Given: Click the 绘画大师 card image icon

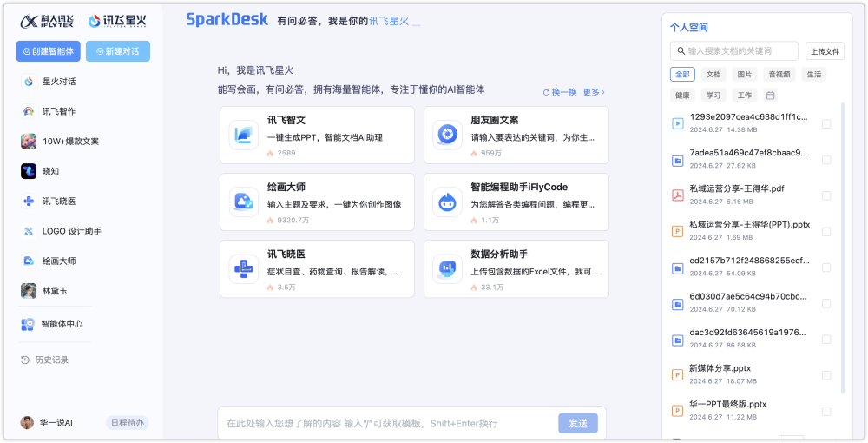Looking at the screenshot, I should click(x=244, y=202).
